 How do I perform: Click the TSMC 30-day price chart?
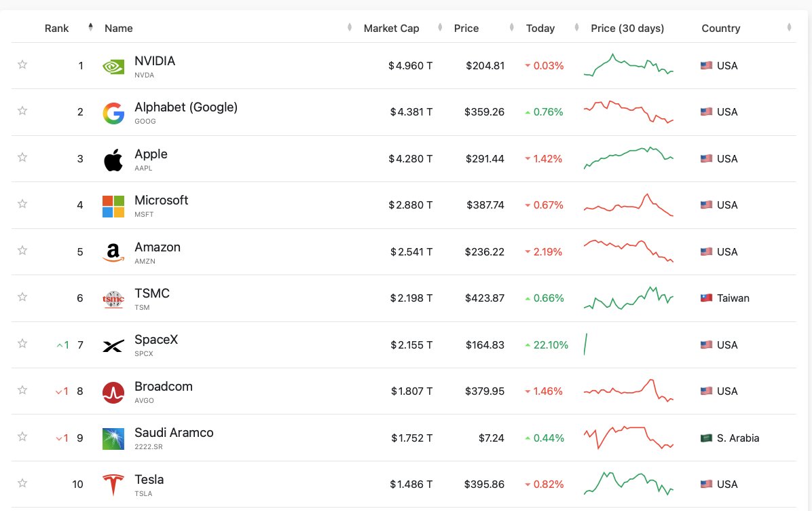tap(629, 298)
